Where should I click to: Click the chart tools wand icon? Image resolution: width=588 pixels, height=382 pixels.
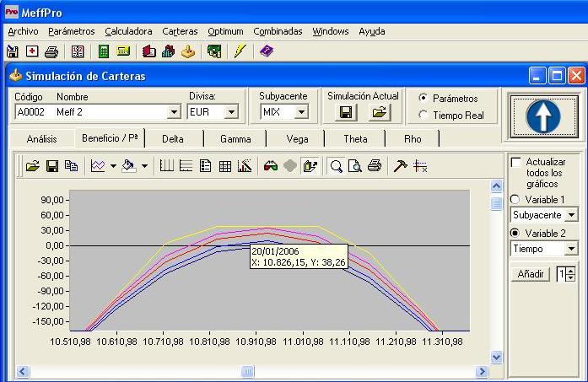coord(245,165)
